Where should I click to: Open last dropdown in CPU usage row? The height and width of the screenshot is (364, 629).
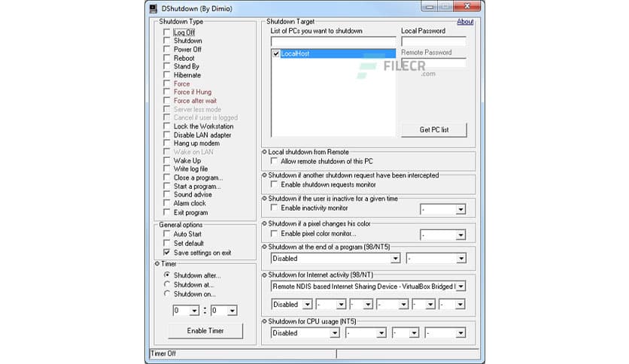(x=460, y=333)
